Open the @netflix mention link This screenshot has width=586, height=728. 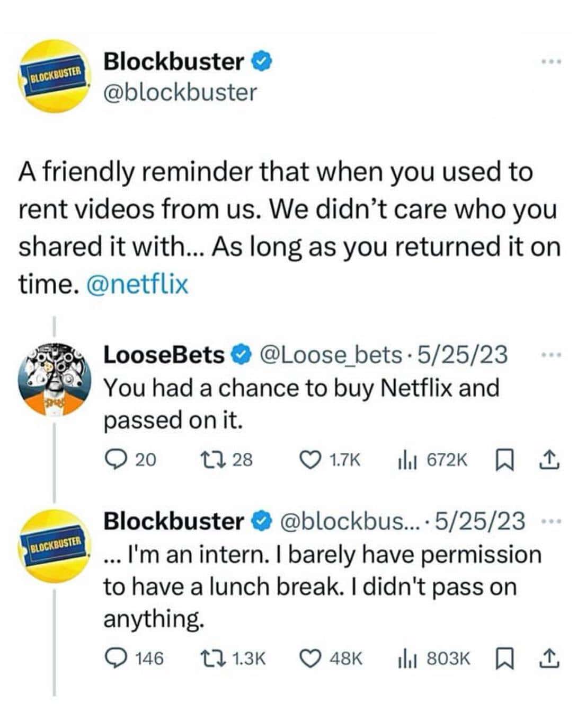(x=136, y=284)
